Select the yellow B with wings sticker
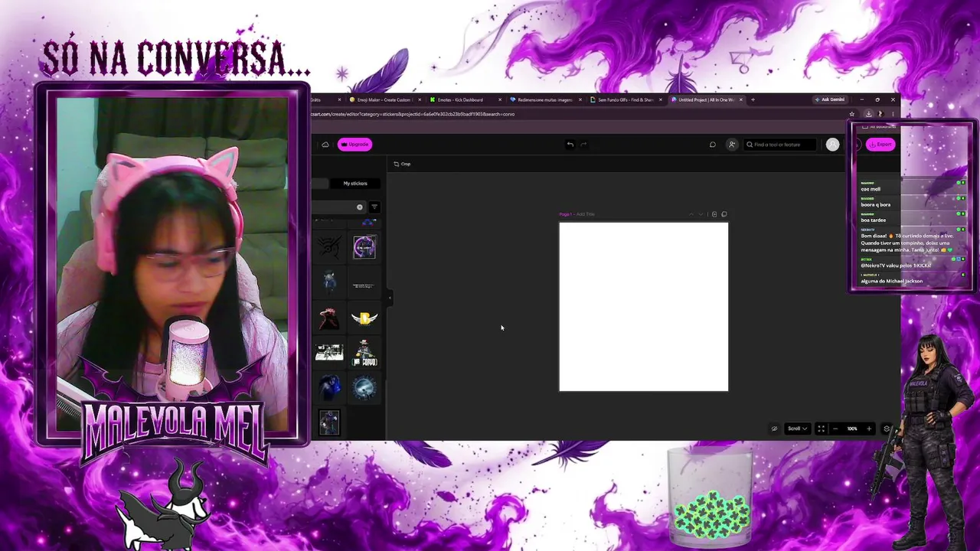980x551 pixels. [364, 318]
